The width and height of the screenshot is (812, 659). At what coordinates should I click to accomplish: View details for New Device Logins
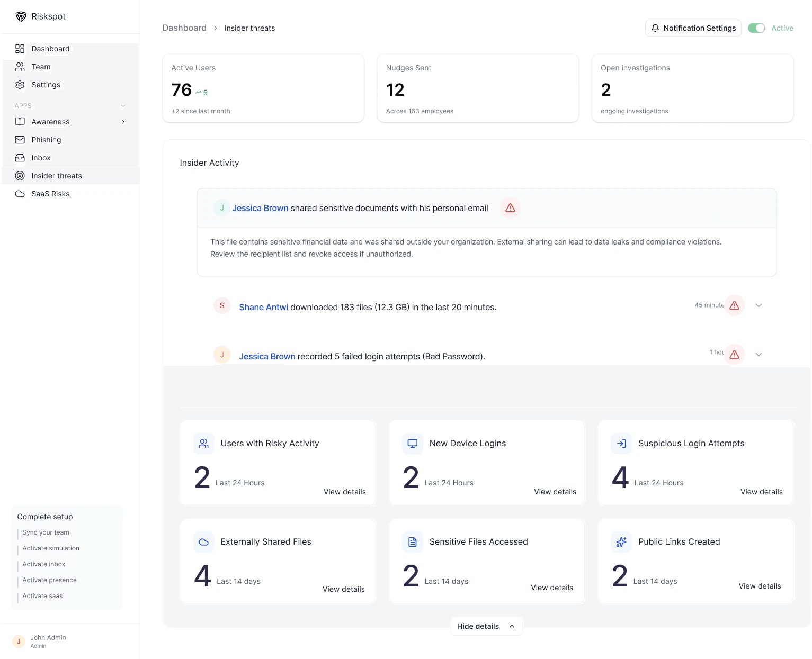click(x=555, y=492)
